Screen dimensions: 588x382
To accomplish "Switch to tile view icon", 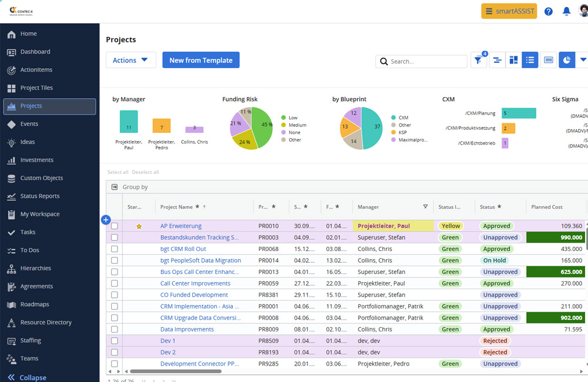I will pos(513,60).
